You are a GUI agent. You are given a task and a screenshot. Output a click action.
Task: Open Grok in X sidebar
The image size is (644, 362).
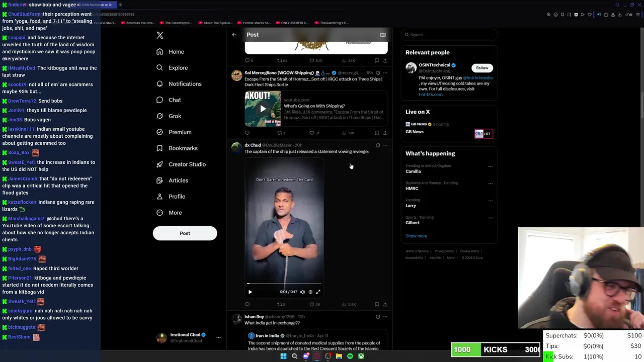coord(169,116)
